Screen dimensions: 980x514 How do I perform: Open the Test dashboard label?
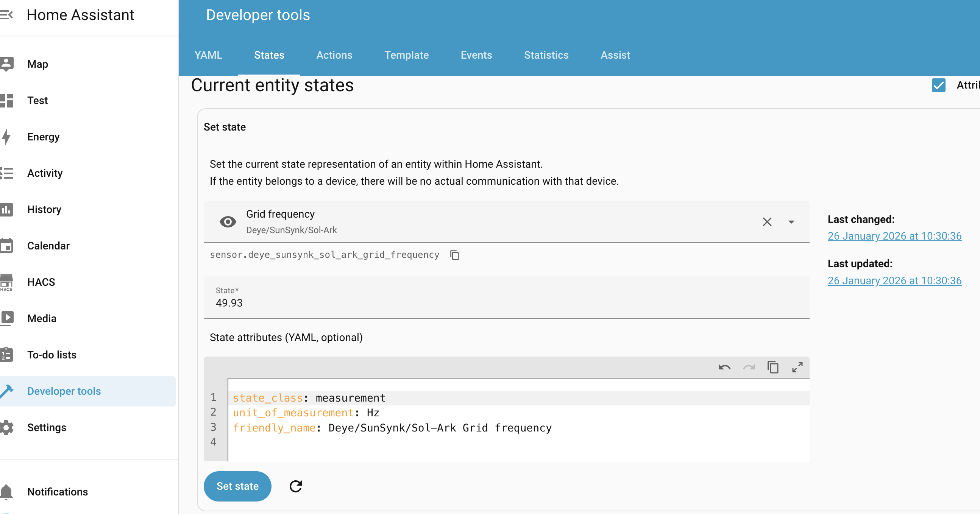click(37, 100)
